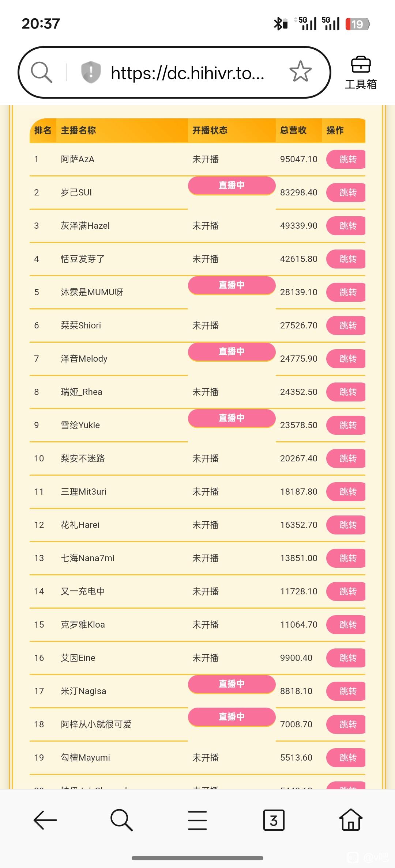Bookmark page with the star icon
This screenshot has height=868, width=395.
tap(300, 72)
